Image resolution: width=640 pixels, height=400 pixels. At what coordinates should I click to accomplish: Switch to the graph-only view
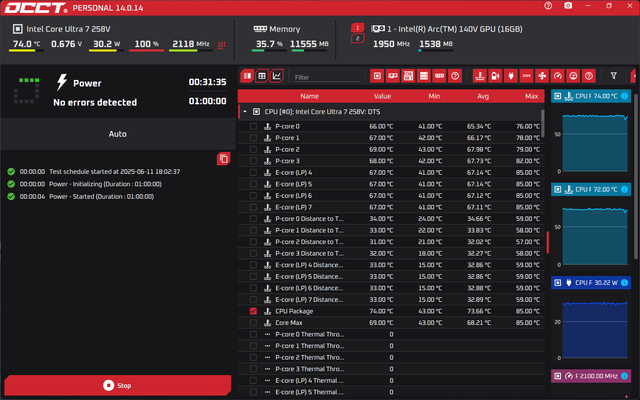point(277,76)
